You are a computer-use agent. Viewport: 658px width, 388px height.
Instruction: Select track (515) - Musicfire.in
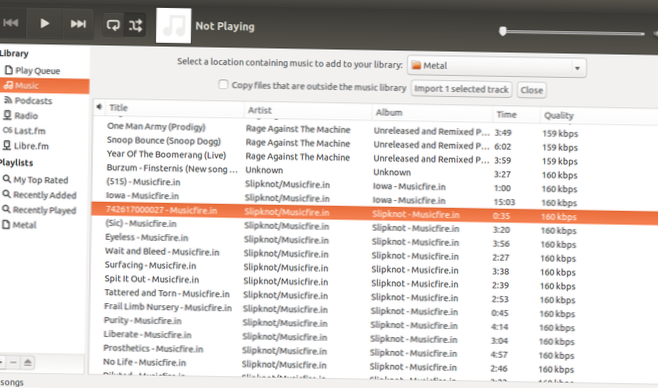(x=143, y=182)
